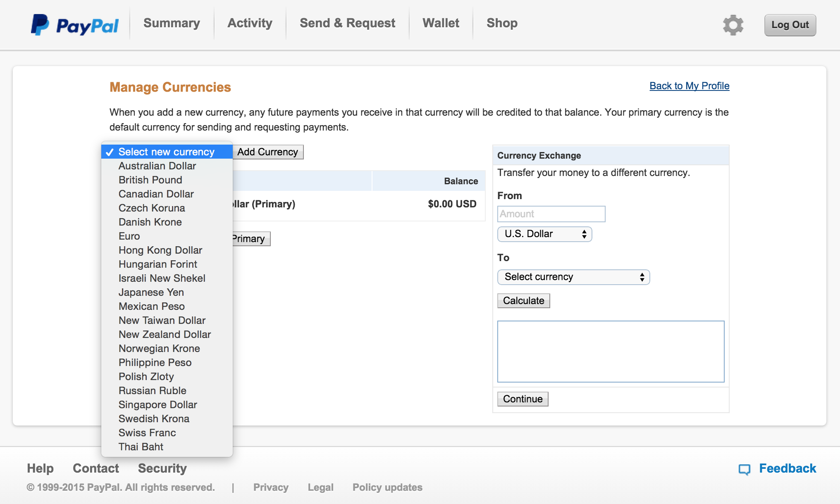The image size is (840, 504).
Task: Open the Activity tab
Action: pos(250,23)
